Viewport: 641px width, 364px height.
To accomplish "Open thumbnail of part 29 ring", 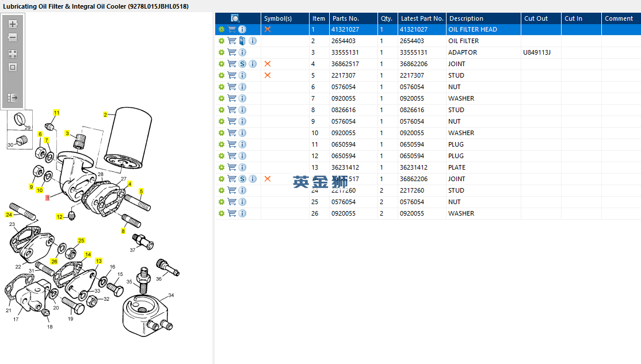I will click(20, 121).
